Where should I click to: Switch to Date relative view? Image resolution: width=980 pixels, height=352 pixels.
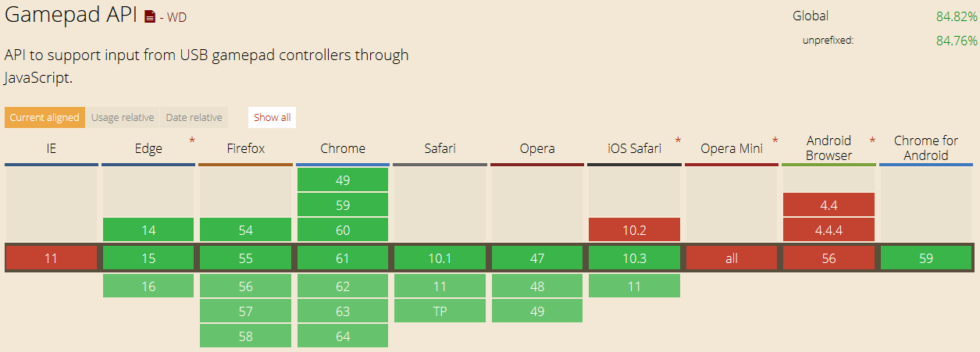pyautogui.click(x=194, y=118)
